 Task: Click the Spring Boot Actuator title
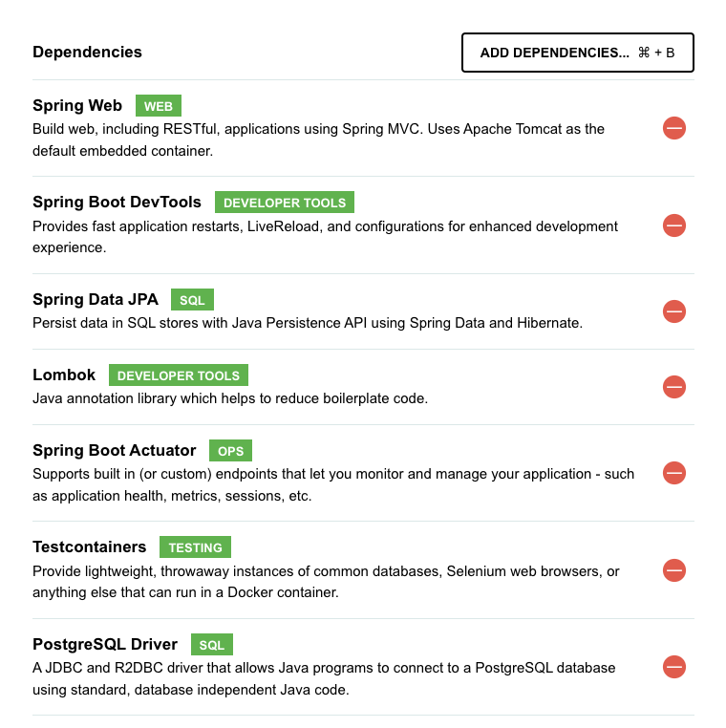115,450
